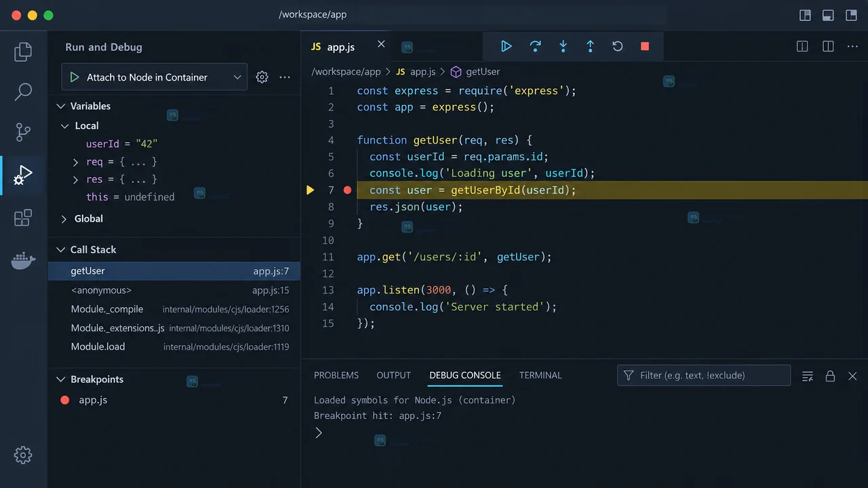868x488 pixels.
Task: Select the Run and Debug activity icon
Action: [x=23, y=176]
